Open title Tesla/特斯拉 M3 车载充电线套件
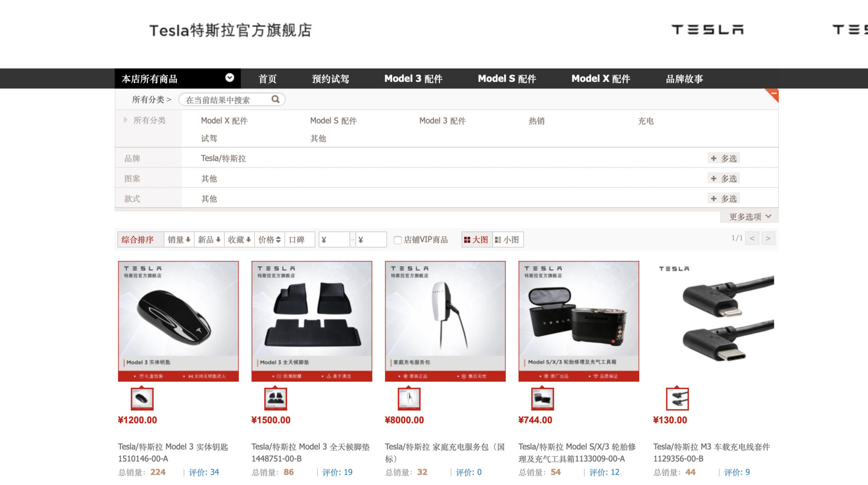The height and width of the screenshot is (485, 868). [712, 452]
